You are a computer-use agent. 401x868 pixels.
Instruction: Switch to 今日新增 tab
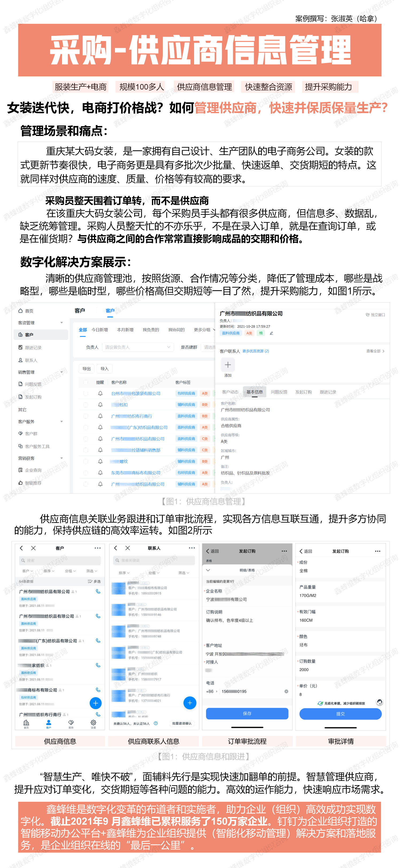[100, 330]
